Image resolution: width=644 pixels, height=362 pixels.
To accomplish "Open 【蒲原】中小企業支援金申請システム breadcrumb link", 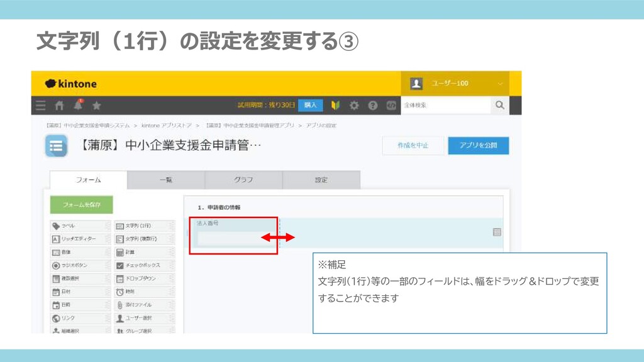I will [x=87, y=126].
